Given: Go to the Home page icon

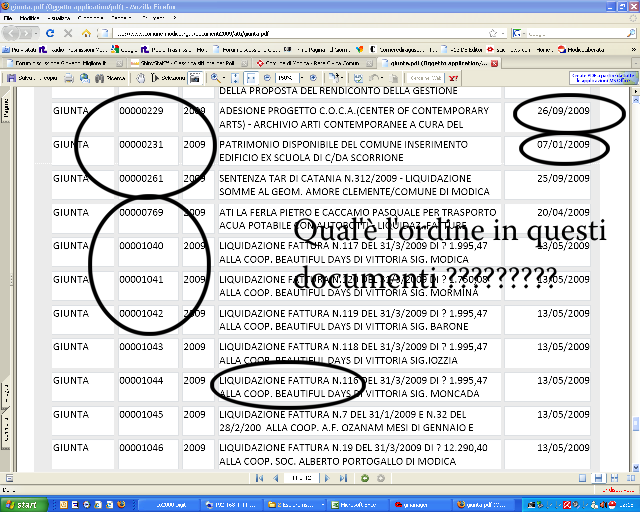Looking at the screenshot, I should [x=86, y=33].
